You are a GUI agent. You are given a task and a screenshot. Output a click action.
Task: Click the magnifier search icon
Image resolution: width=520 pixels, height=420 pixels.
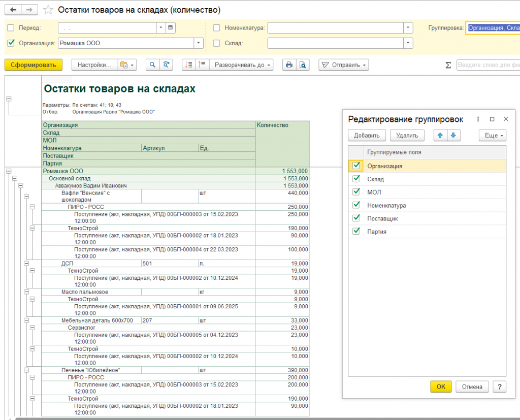point(152,65)
